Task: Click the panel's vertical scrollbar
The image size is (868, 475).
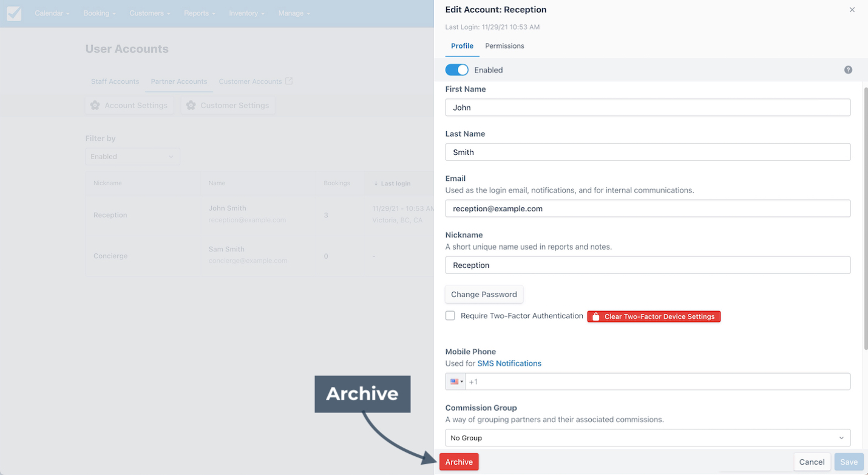Action: coord(866,219)
